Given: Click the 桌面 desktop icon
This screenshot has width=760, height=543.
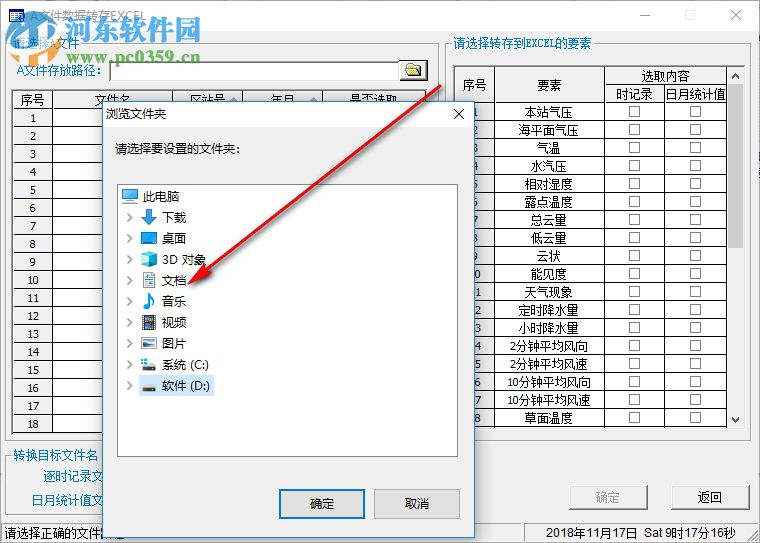Looking at the screenshot, I should pos(149,238).
